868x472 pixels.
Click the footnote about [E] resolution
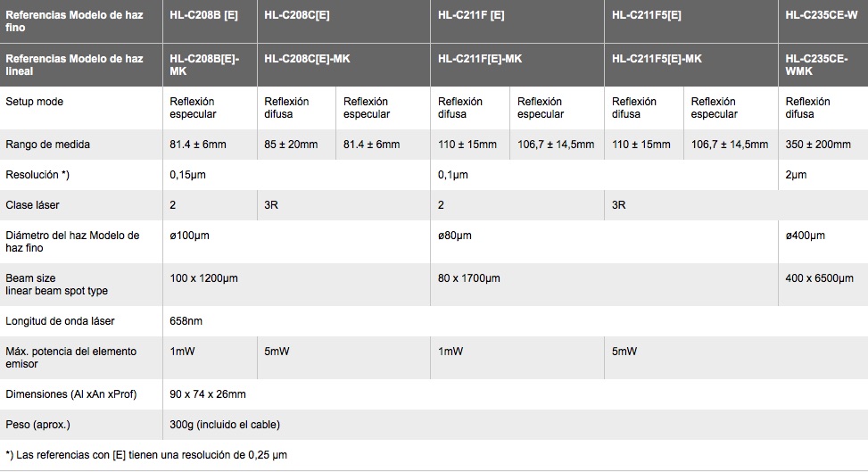[x=146, y=455]
